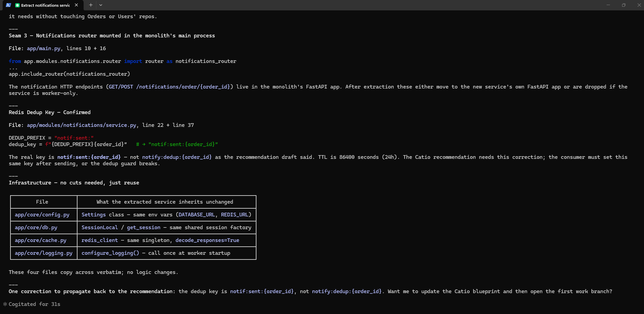Click app/core/config.py in the table
Viewport: 644px width, 314px height.
[x=42, y=215]
